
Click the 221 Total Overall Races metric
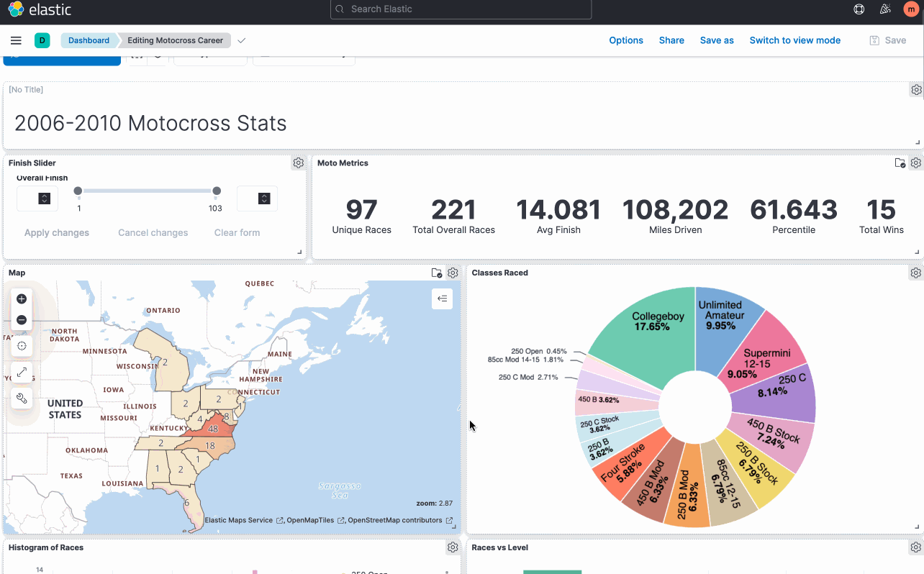(x=453, y=216)
